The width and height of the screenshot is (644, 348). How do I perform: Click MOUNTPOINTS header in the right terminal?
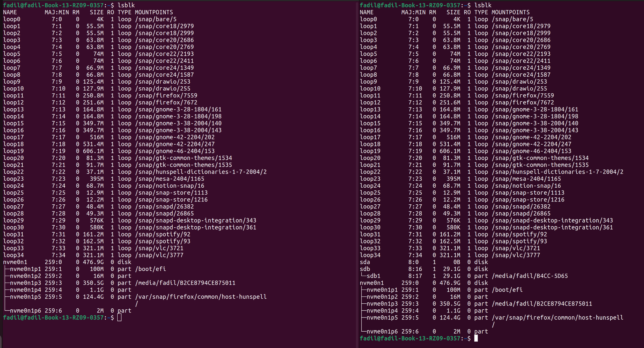tap(511, 12)
